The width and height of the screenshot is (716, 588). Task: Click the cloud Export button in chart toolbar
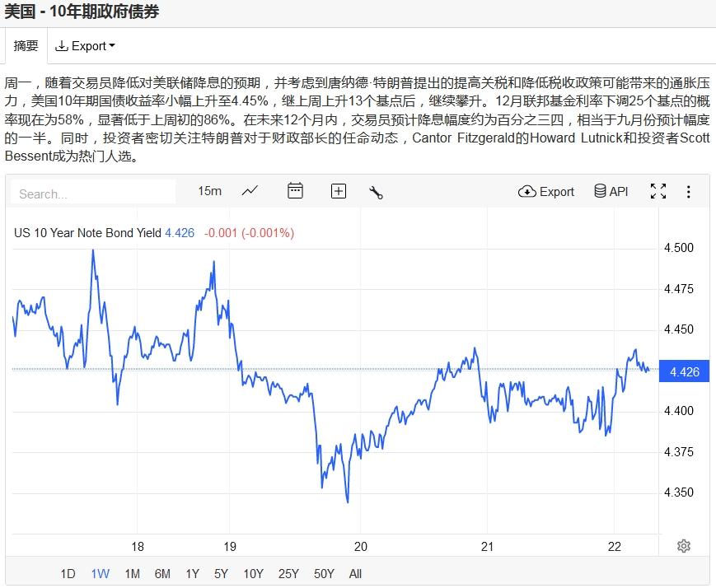tap(546, 191)
